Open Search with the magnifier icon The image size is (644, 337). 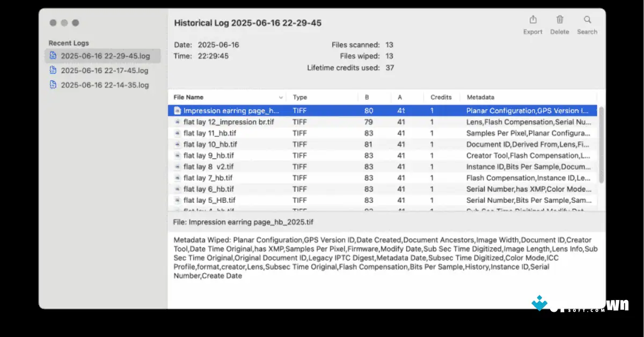pos(587,20)
